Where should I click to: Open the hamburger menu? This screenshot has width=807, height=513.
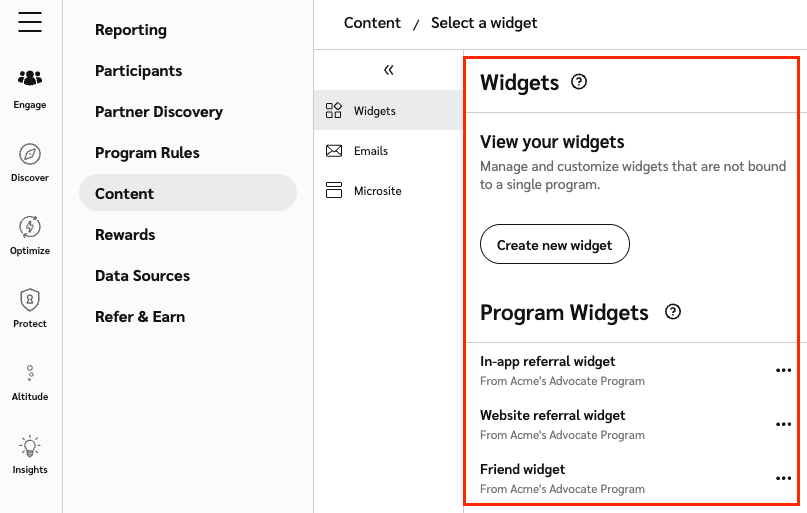point(30,22)
